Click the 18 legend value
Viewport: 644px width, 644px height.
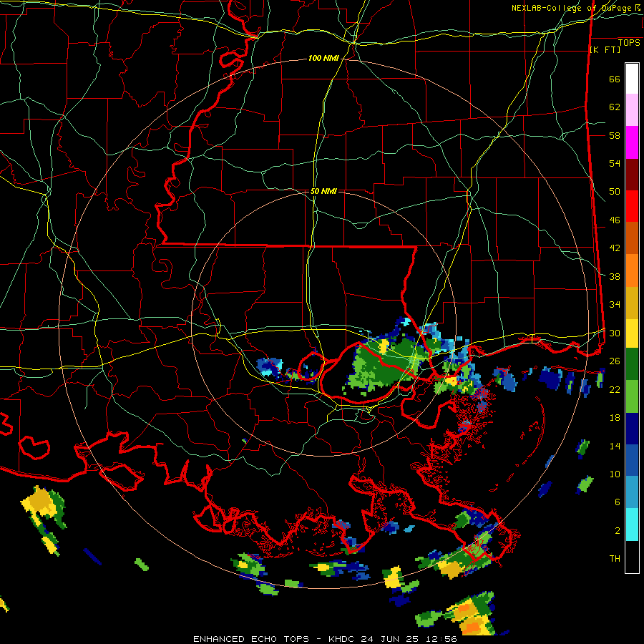615,418
